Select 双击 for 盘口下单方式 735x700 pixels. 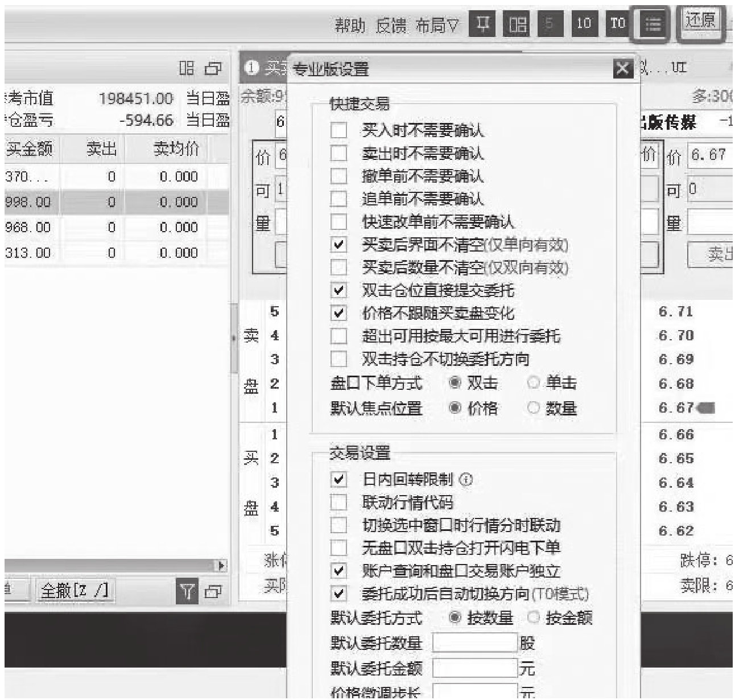point(455,383)
